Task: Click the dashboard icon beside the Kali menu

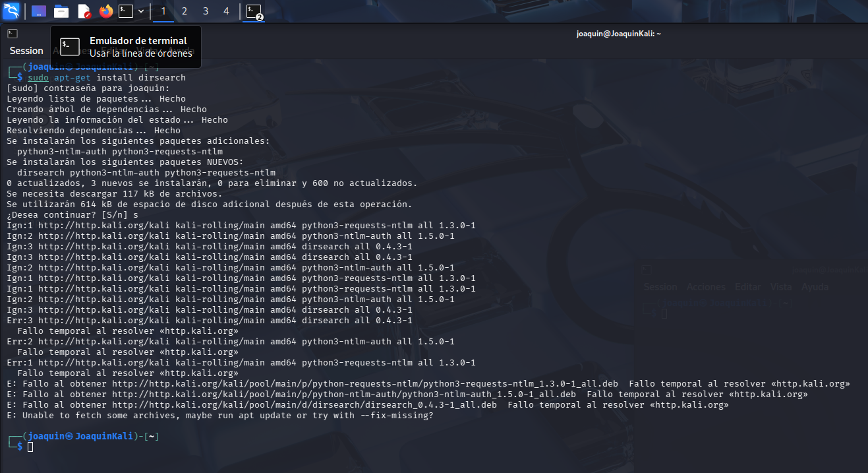Action: (38, 11)
